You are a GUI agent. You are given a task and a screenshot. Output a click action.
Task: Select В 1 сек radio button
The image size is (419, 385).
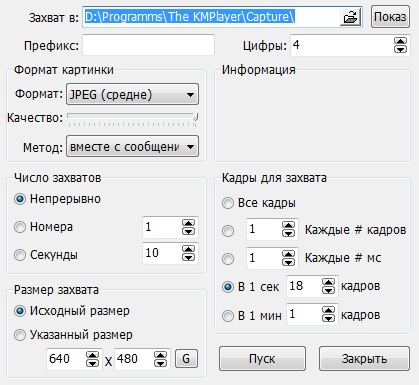228,287
